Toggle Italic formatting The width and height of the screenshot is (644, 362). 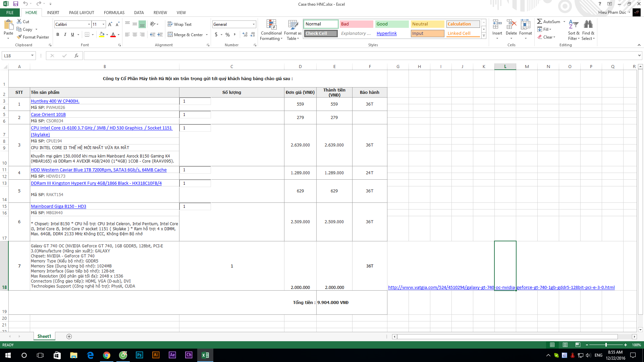point(65,35)
